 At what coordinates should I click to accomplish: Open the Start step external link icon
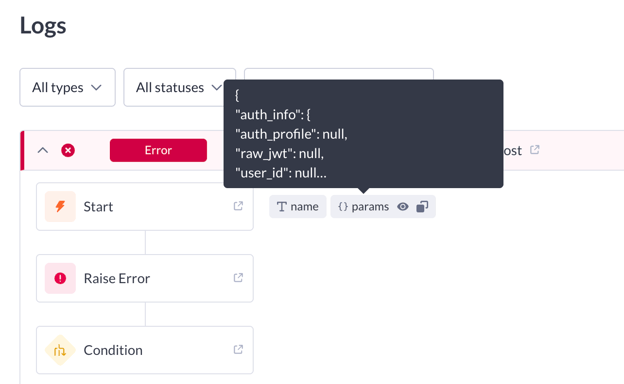coord(238,206)
